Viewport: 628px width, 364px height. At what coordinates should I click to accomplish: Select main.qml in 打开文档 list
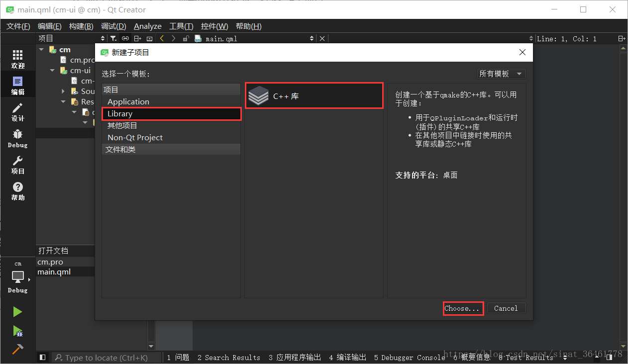click(65, 272)
